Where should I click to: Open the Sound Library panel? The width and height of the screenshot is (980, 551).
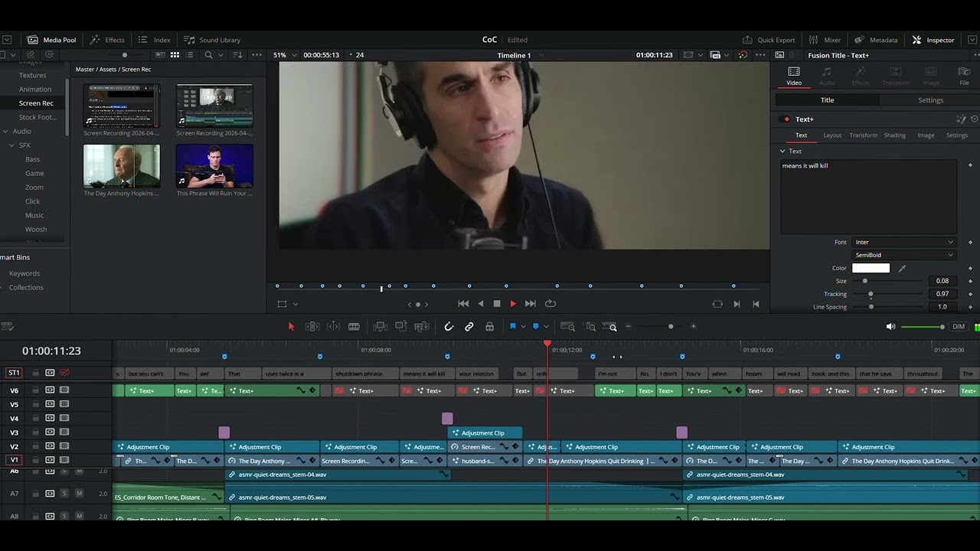(x=212, y=40)
